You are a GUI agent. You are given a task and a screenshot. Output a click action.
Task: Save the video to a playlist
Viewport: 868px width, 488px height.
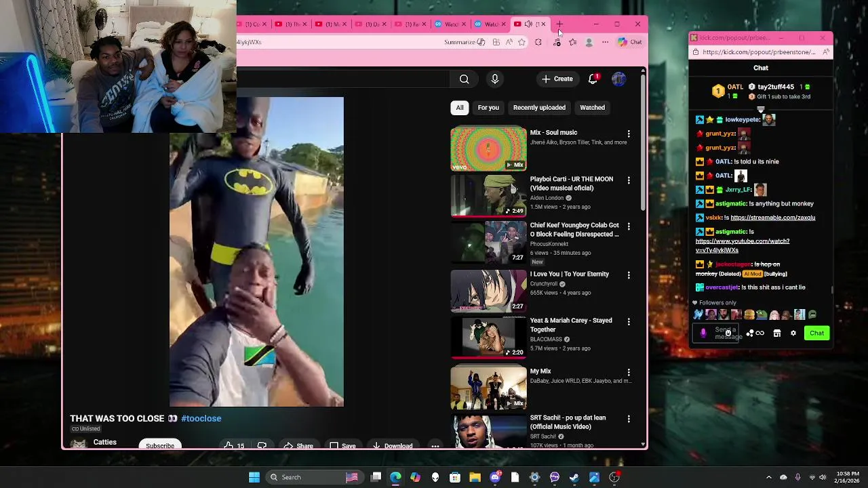coord(342,445)
